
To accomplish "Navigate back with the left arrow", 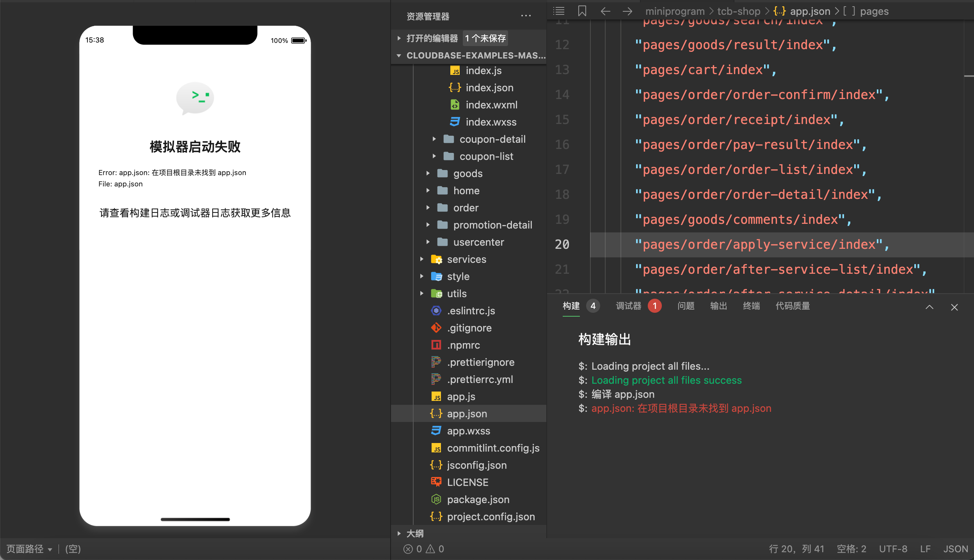I will pos(605,11).
